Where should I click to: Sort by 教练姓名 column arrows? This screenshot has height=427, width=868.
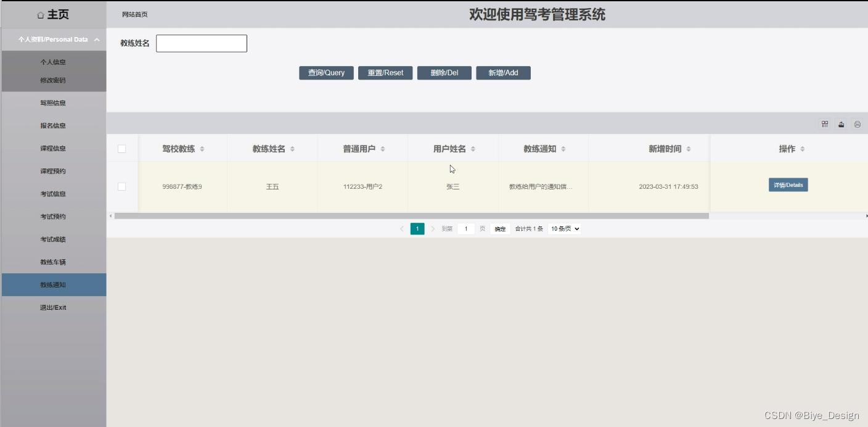pyautogui.click(x=292, y=149)
